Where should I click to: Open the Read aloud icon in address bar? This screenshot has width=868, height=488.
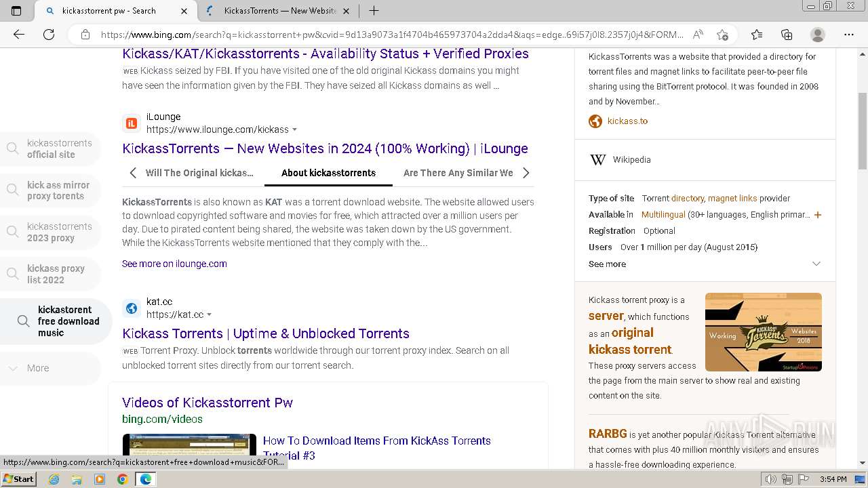tap(698, 35)
